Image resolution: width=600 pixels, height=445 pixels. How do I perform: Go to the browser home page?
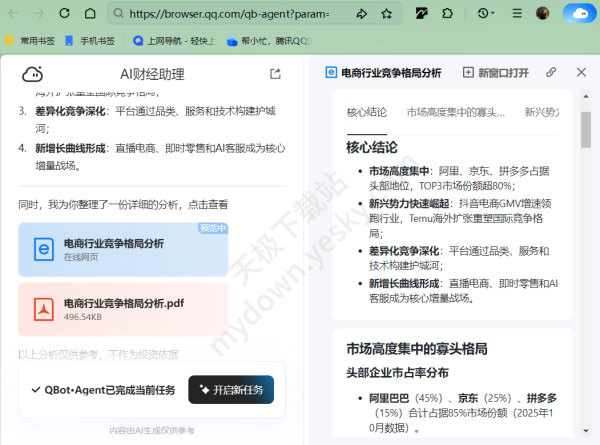[x=90, y=14]
